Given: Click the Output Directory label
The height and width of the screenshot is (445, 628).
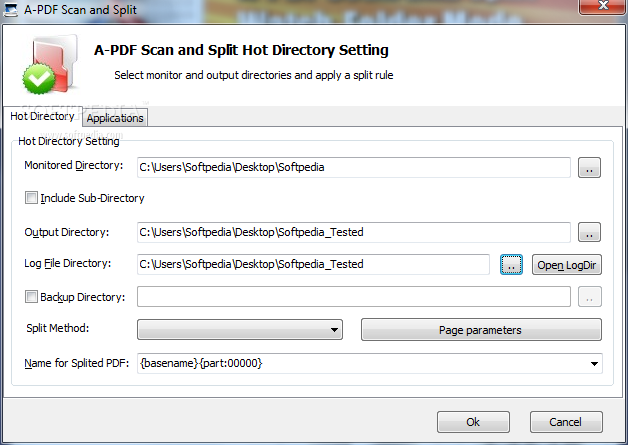Looking at the screenshot, I should tap(66, 232).
